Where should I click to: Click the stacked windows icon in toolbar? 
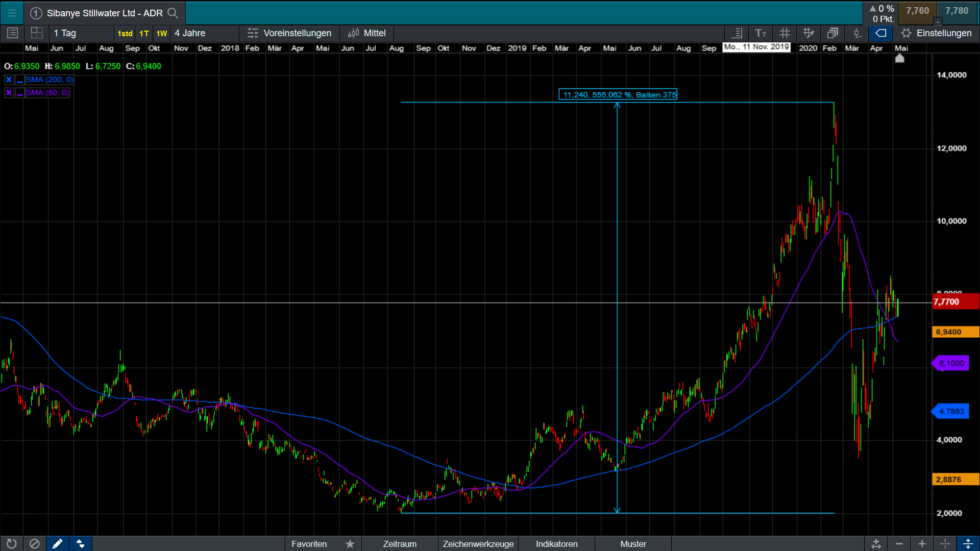tap(832, 33)
